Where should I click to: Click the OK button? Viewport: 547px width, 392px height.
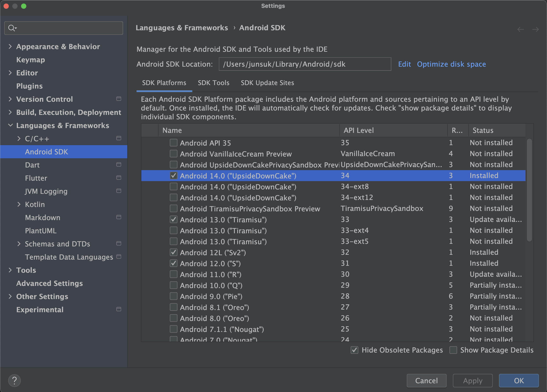click(x=519, y=380)
